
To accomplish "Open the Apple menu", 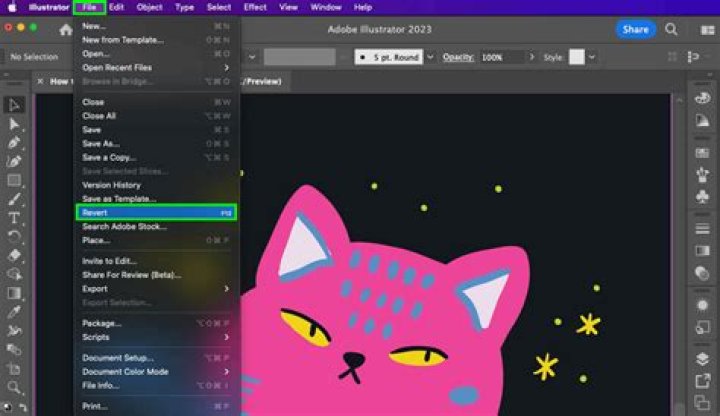I will pyautogui.click(x=12, y=7).
